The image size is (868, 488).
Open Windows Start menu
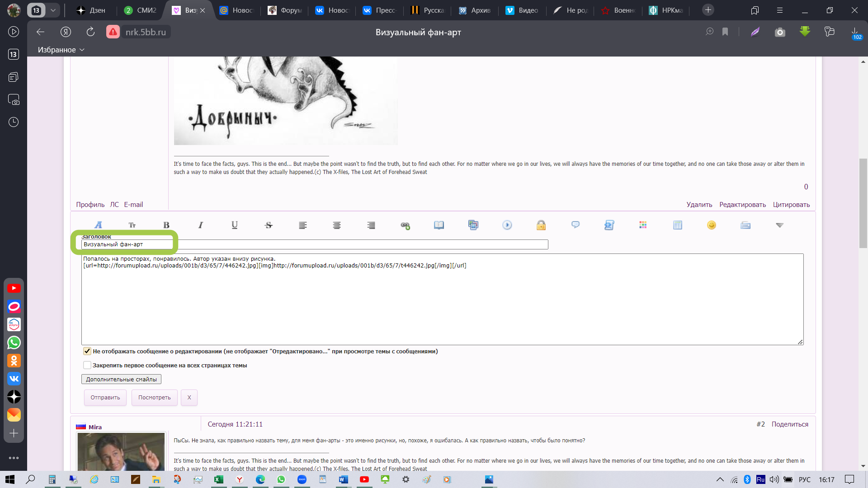[10, 479]
